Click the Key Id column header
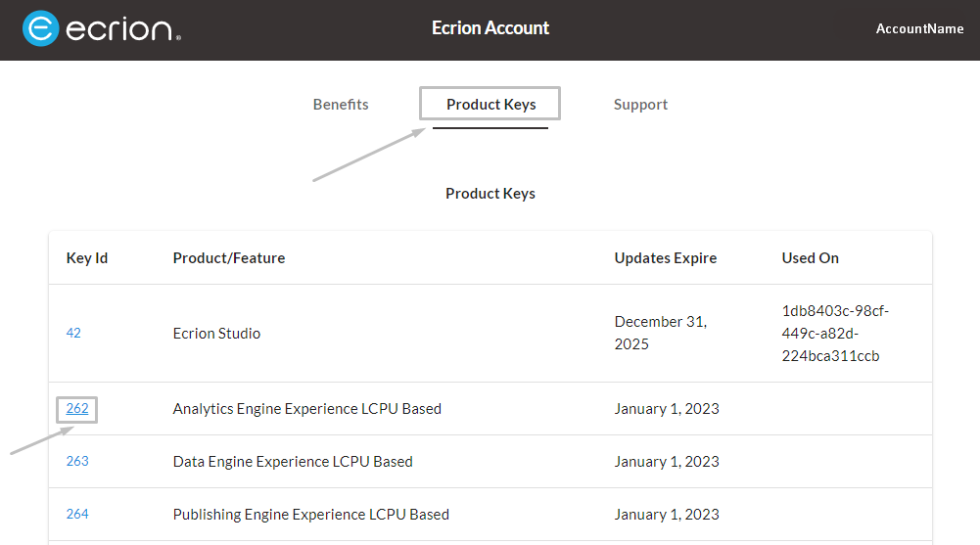Viewport: 980px width, 545px height. click(87, 258)
